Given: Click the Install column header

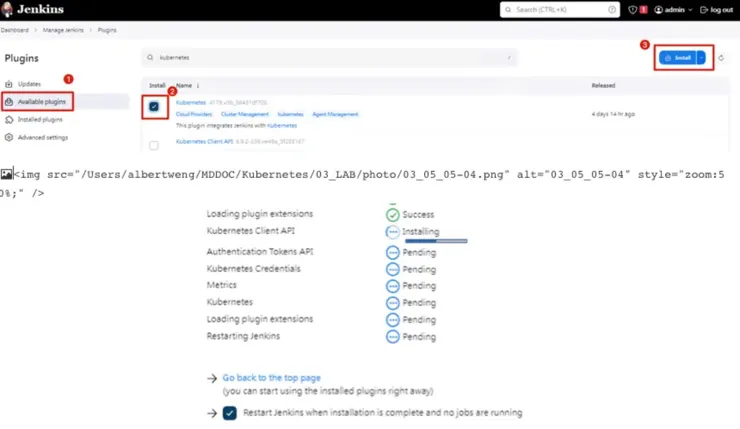Looking at the screenshot, I should click(157, 85).
